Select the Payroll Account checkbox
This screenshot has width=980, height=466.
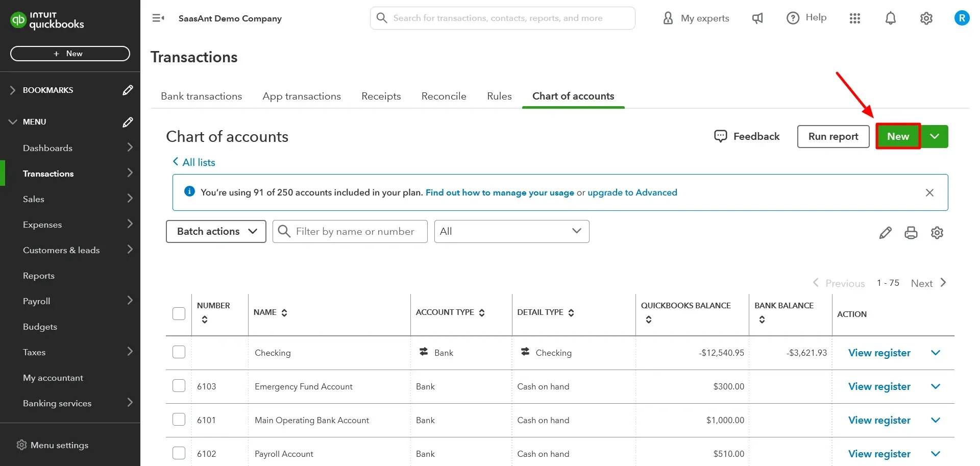click(179, 453)
